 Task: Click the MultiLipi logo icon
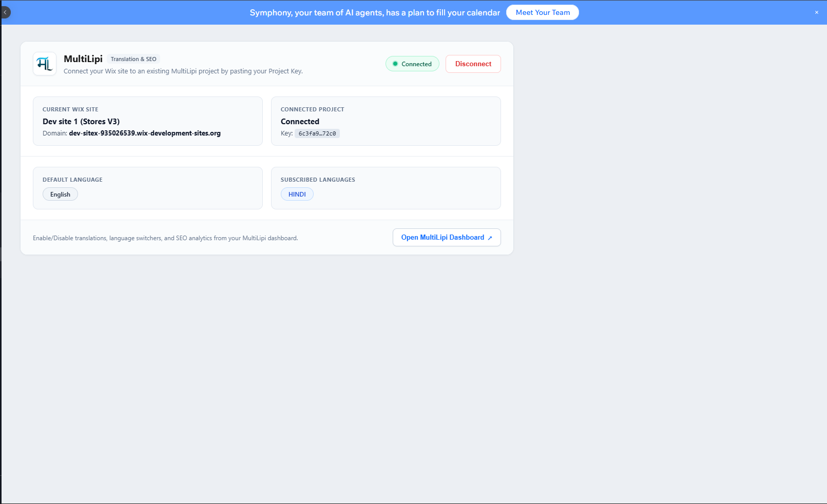[x=45, y=64]
